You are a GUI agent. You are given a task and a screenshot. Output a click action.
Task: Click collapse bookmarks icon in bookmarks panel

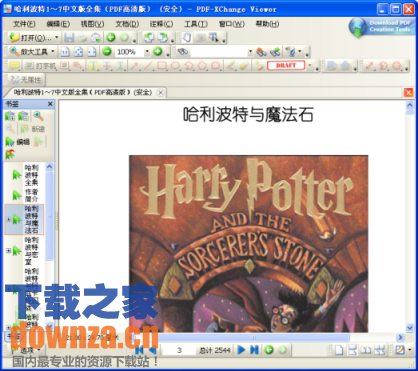click(x=23, y=116)
